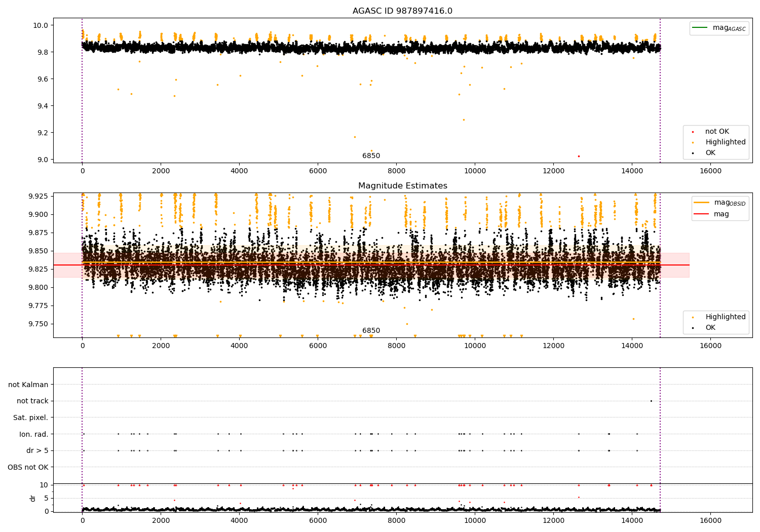Click the red 'mag' legend line in middle plot
Image resolution: width=760 pixels, height=532 pixels.
point(702,214)
